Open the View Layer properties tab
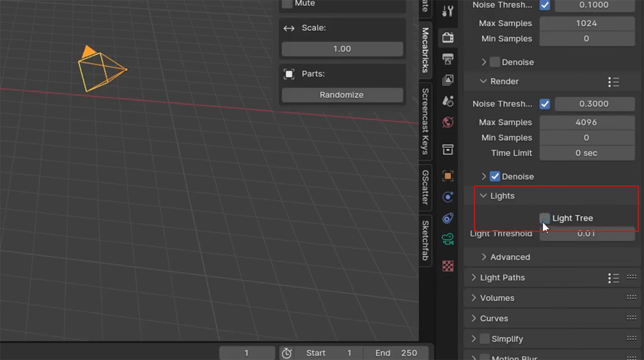644x360 pixels. pos(448,80)
